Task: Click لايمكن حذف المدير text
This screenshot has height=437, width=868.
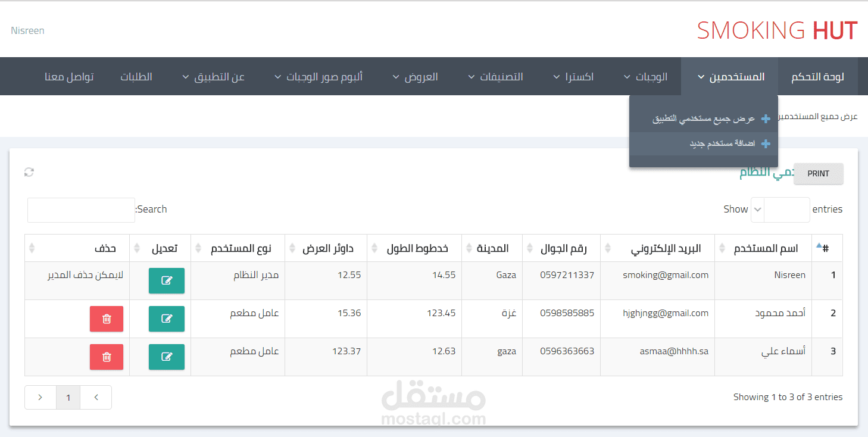Action: click(85, 275)
